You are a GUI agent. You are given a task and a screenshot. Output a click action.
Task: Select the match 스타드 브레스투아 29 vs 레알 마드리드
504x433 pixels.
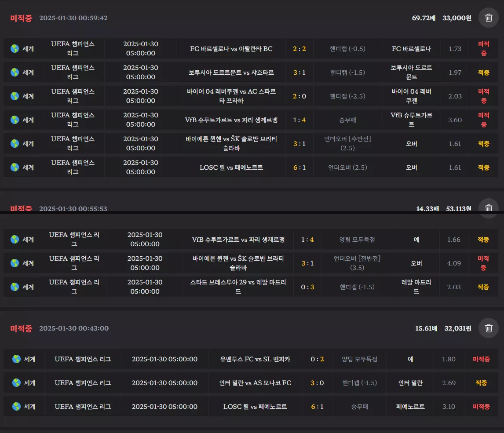[238, 287]
